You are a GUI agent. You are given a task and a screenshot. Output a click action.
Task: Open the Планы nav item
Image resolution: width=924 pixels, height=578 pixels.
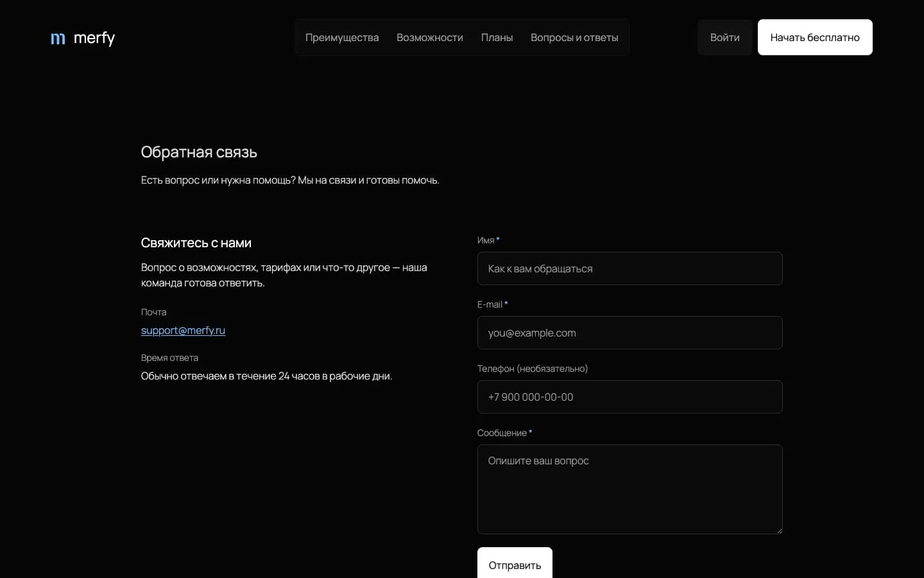point(497,37)
